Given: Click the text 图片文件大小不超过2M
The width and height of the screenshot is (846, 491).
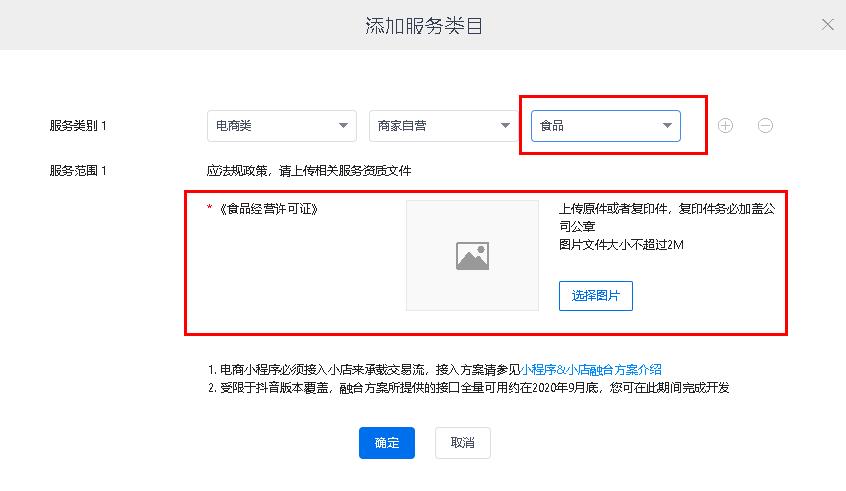Looking at the screenshot, I should (x=621, y=244).
